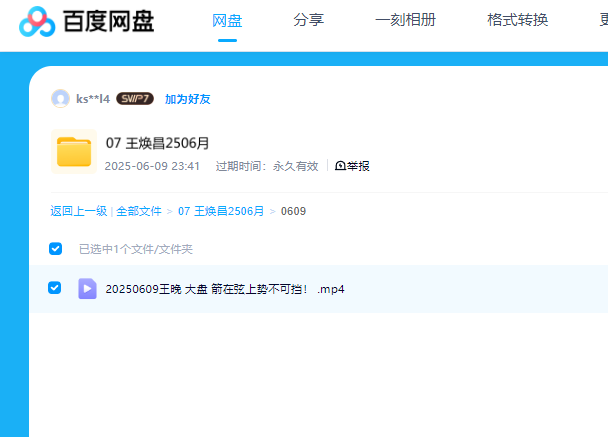Click the 举报 report icon

tap(340, 166)
